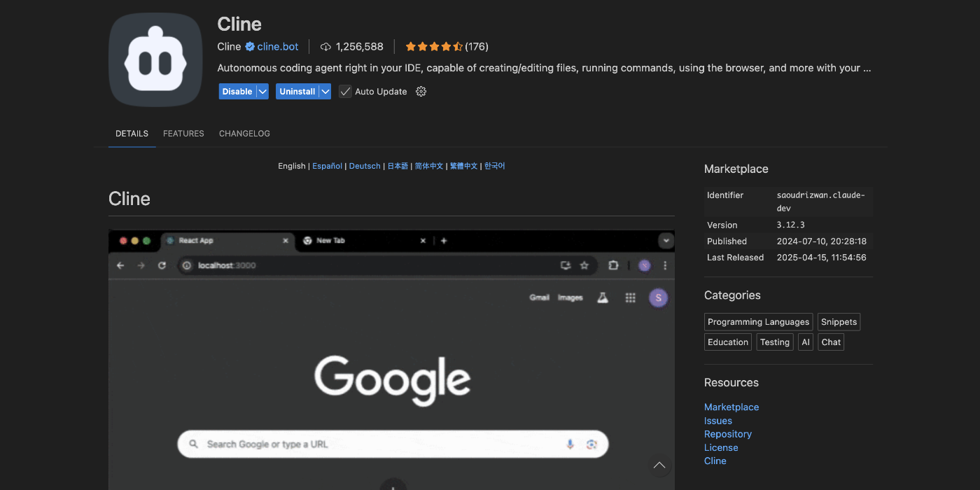Image resolution: width=980 pixels, height=490 pixels.
Task: Open the Cline resource link
Action: tap(715, 461)
